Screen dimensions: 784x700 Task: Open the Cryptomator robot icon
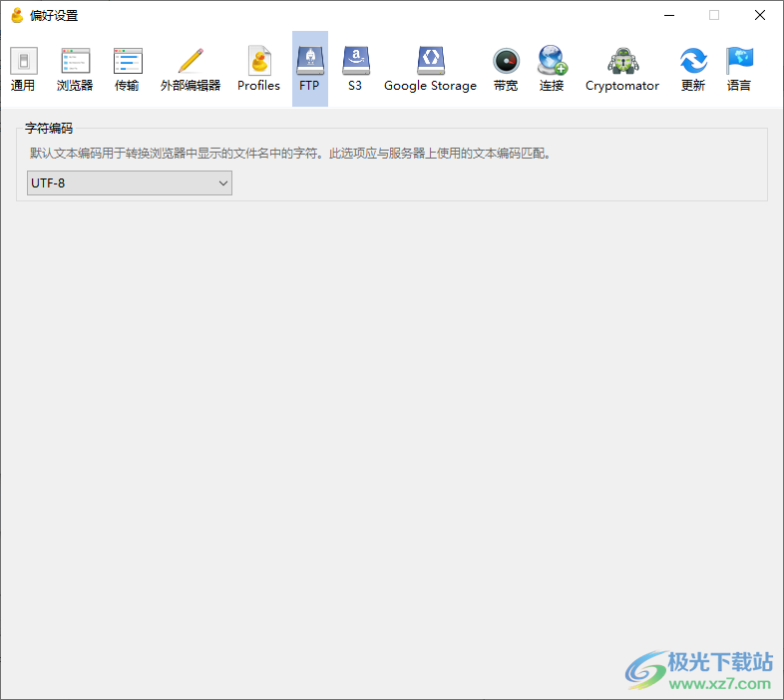[623, 61]
